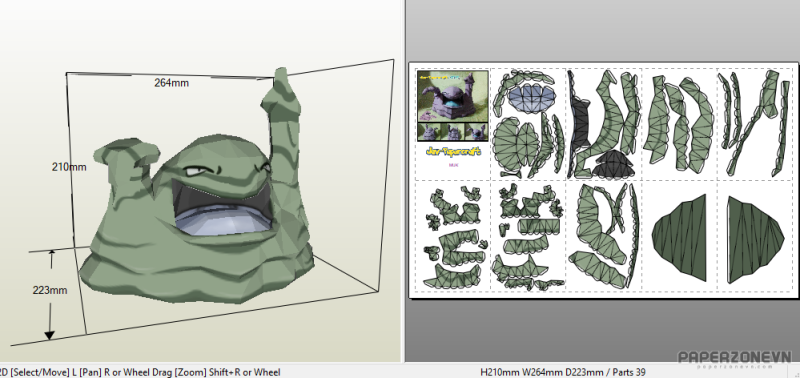Click the 223mm depth dimension label
800x378 pixels.
point(50,290)
